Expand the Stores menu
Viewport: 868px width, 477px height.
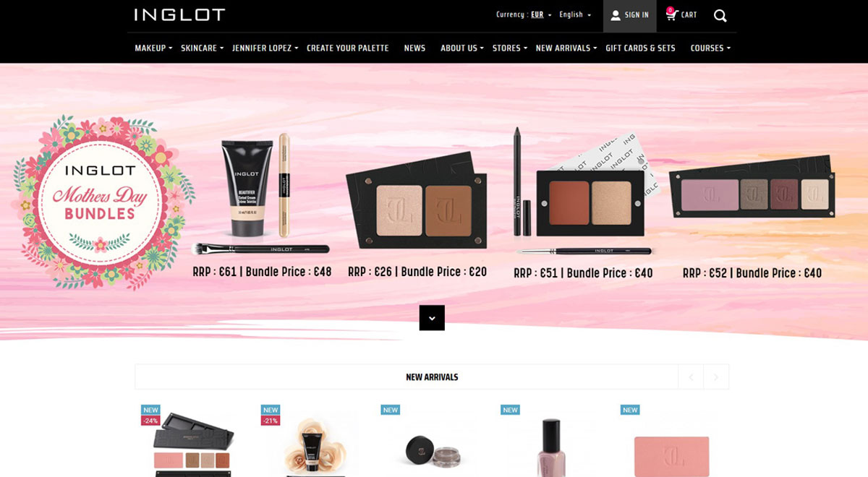tap(510, 48)
